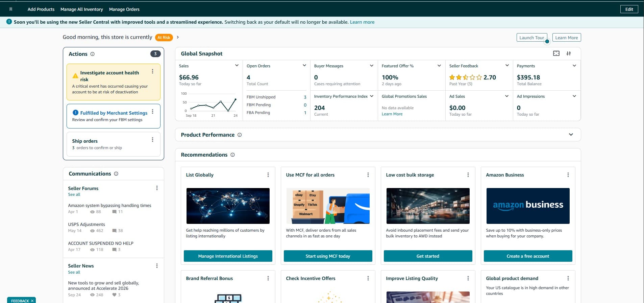Open Check Incentive Offers options menu
Viewport: 644px width, 303px height.
click(x=368, y=278)
